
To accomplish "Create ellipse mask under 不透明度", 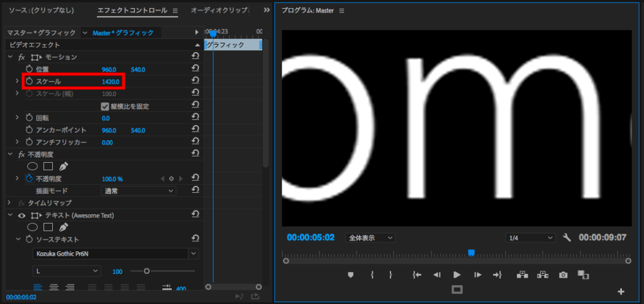I will coord(33,166).
